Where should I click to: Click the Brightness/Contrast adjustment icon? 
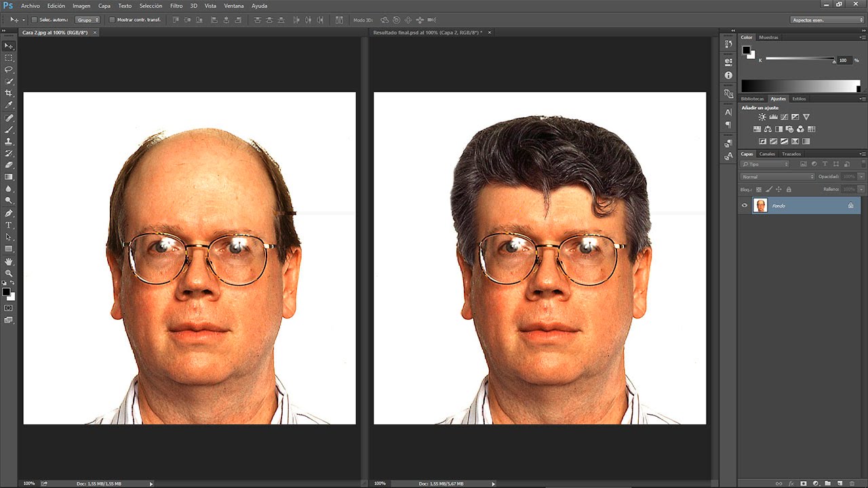click(x=762, y=117)
